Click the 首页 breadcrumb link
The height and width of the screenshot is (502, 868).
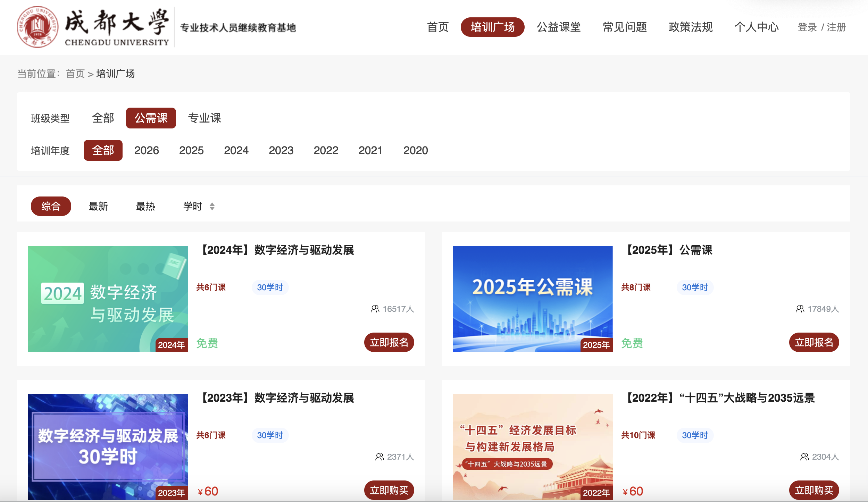coord(75,74)
